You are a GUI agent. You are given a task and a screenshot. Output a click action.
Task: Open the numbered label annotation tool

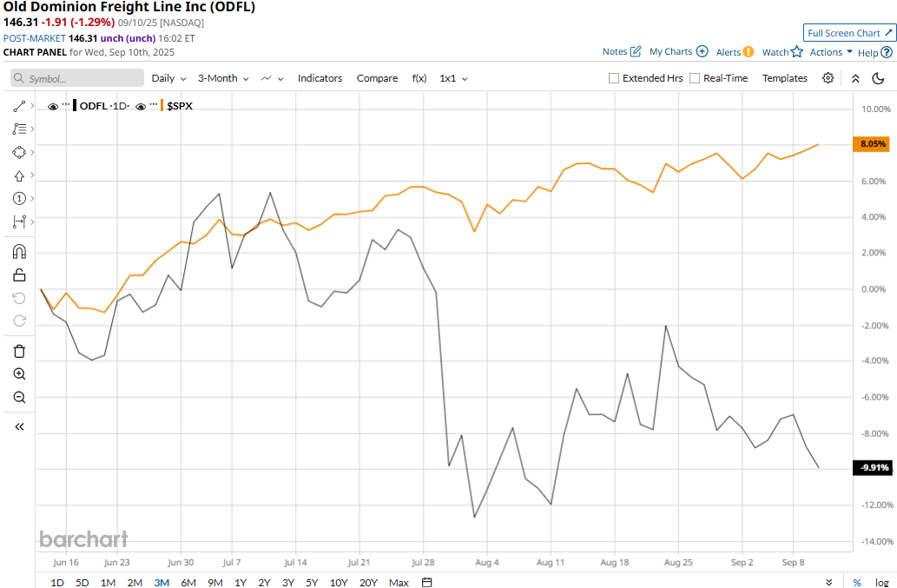click(19, 199)
